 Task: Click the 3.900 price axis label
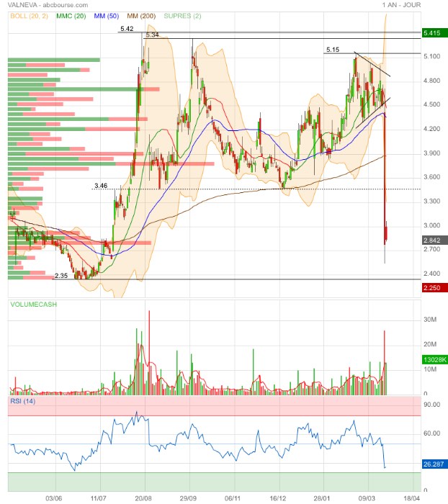(432, 153)
